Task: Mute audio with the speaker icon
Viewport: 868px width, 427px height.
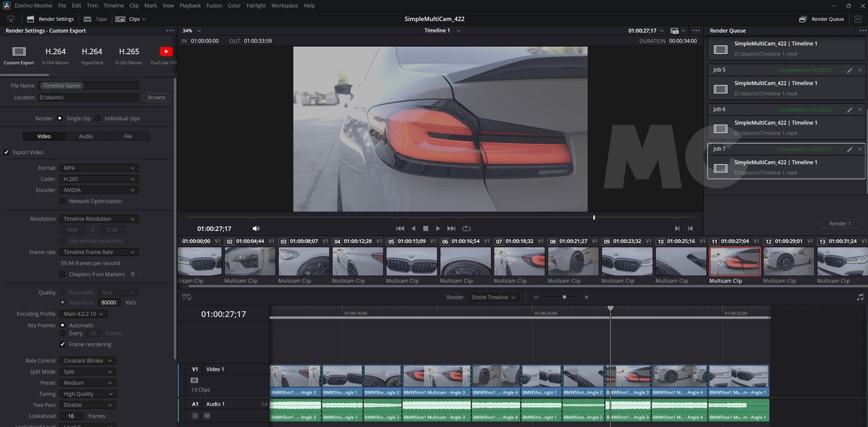Action: pyautogui.click(x=255, y=228)
